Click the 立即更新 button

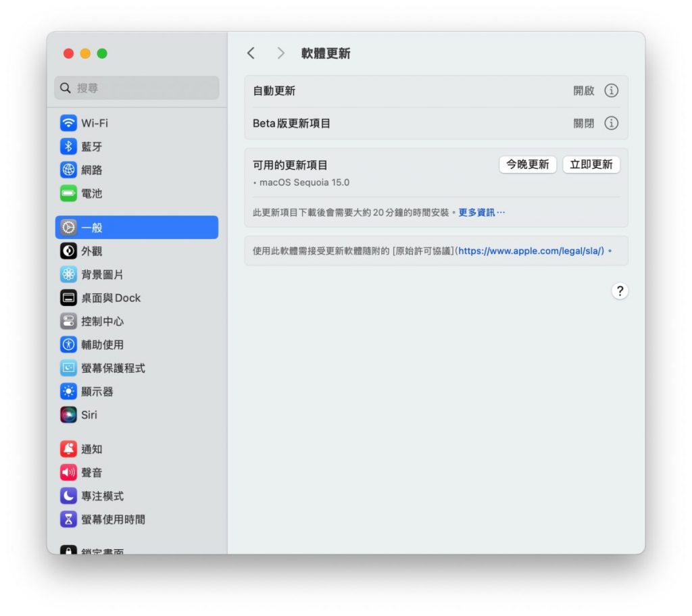pos(591,165)
